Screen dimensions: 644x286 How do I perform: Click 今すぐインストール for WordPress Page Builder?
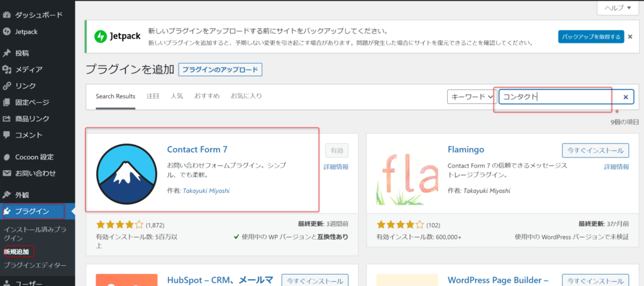pyautogui.click(x=595, y=281)
